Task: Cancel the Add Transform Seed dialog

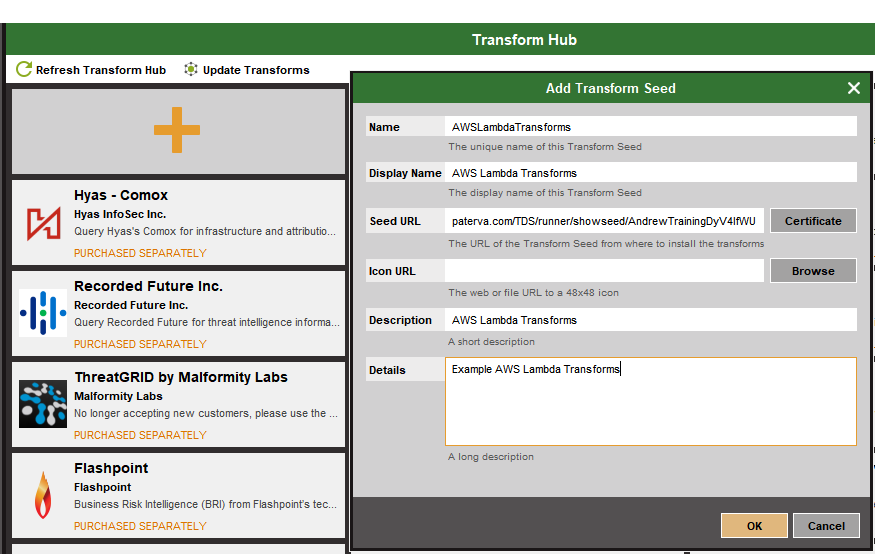Action: pos(826,526)
